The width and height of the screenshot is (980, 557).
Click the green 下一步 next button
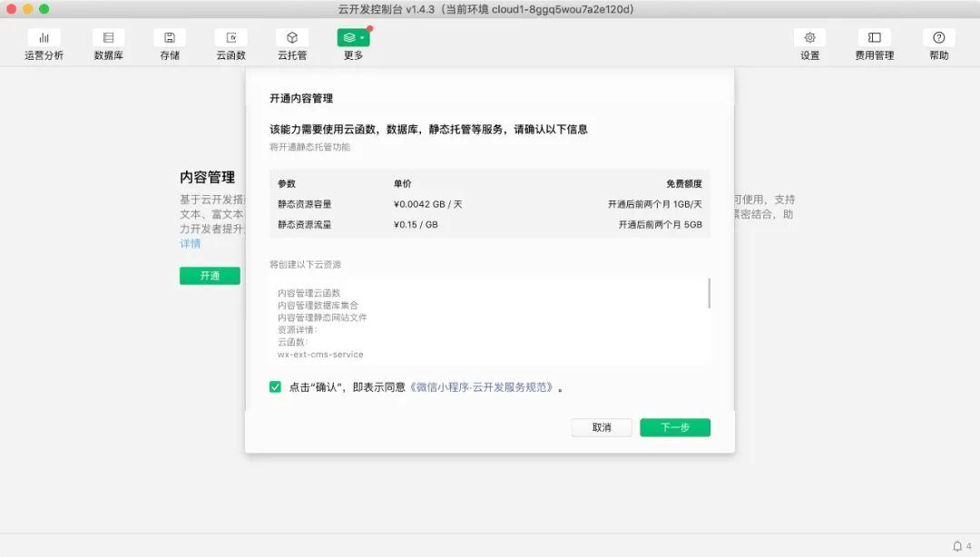[x=674, y=427]
